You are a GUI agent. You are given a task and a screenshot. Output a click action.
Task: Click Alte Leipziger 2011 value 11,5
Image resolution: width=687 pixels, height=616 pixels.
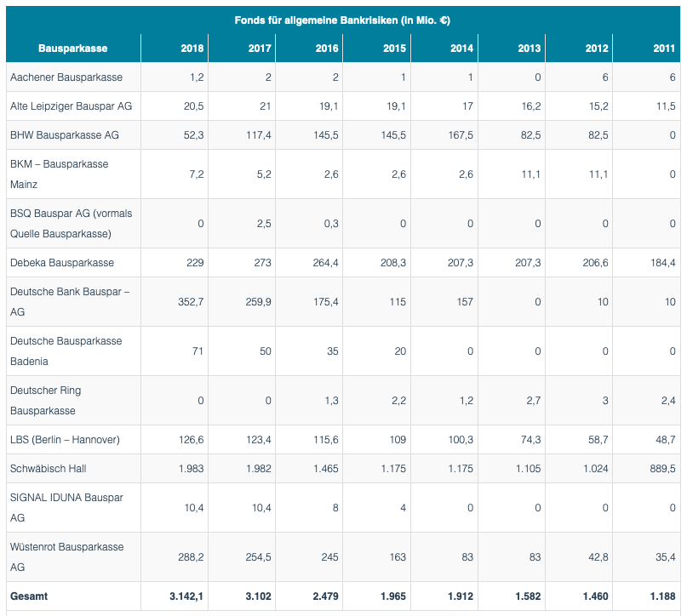(666, 106)
